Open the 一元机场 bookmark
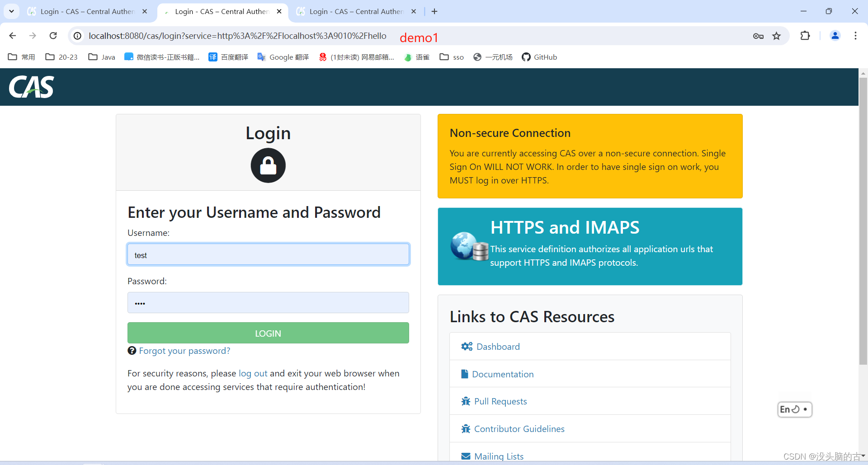The width and height of the screenshot is (868, 465). [x=493, y=57]
